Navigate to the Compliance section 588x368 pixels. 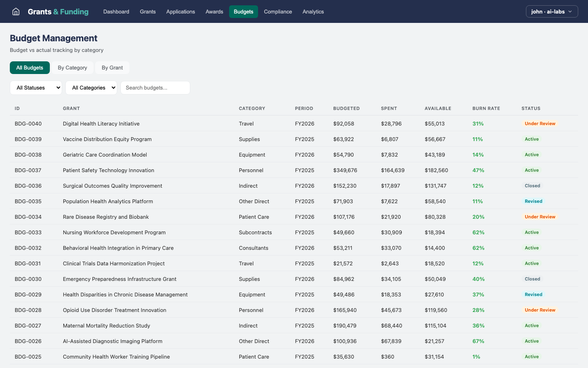pyautogui.click(x=278, y=11)
